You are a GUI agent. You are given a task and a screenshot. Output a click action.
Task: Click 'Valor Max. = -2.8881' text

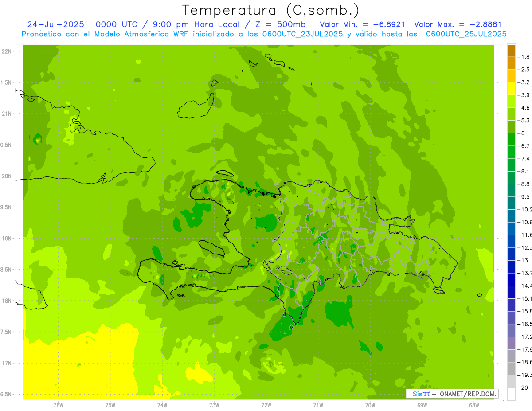click(x=458, y=24)
